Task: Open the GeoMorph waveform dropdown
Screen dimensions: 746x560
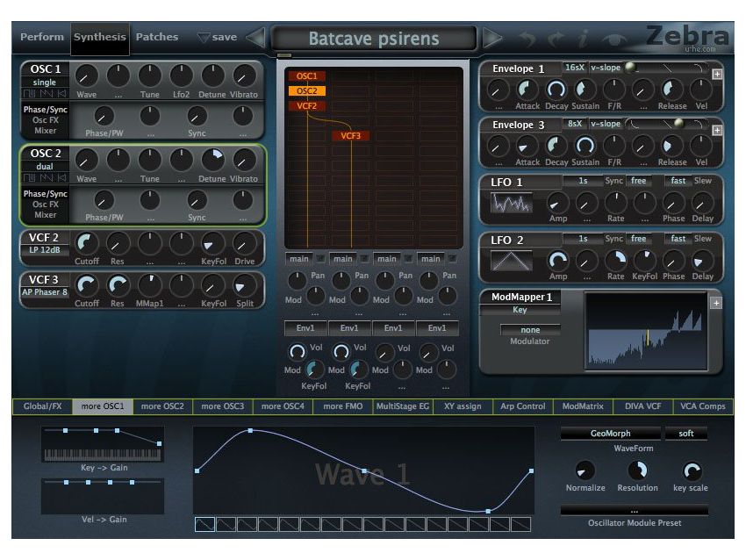Action: click(611, 434)
